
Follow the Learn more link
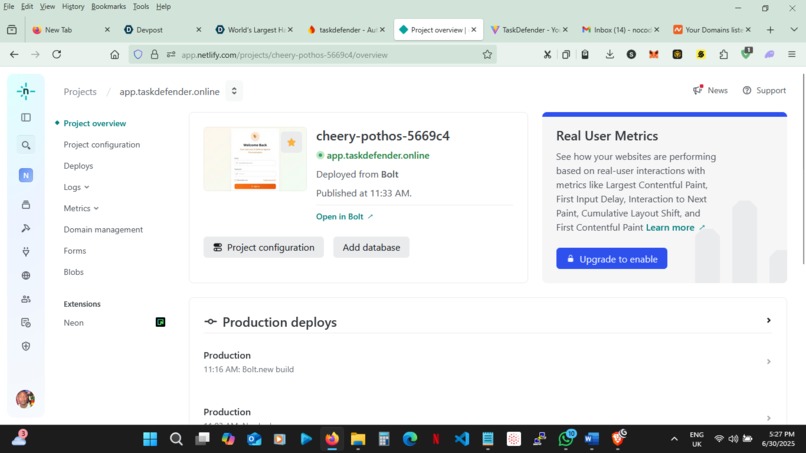[x=675, y=227]
